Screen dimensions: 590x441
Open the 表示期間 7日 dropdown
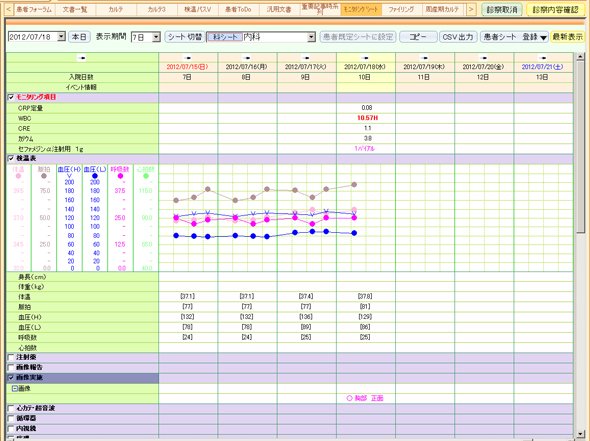157,37
